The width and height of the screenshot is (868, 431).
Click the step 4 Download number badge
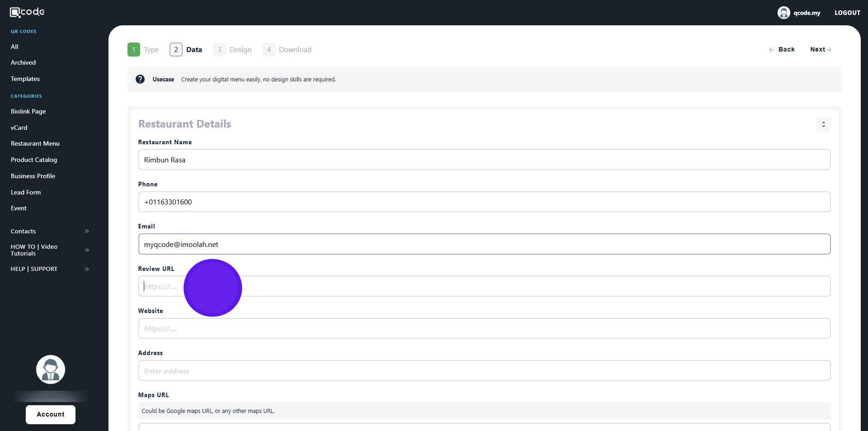[269, 50]
